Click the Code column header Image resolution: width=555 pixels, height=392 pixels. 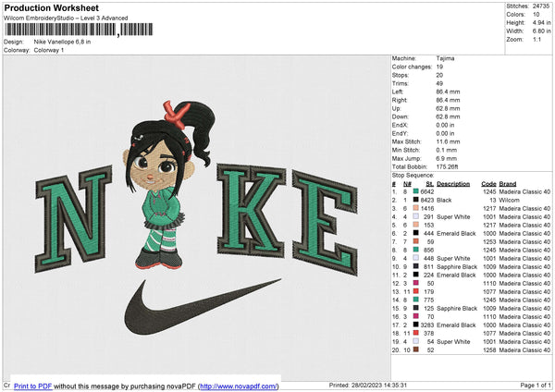(x=488, y=184)
